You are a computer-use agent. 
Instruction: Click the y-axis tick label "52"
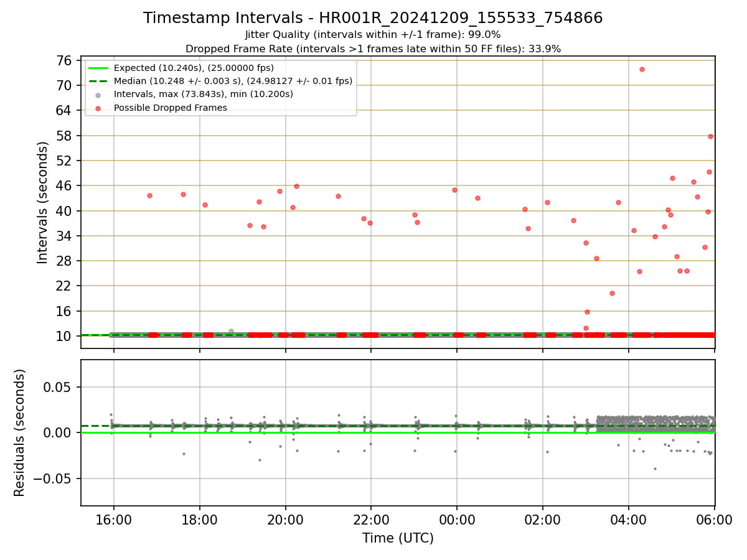64,161
